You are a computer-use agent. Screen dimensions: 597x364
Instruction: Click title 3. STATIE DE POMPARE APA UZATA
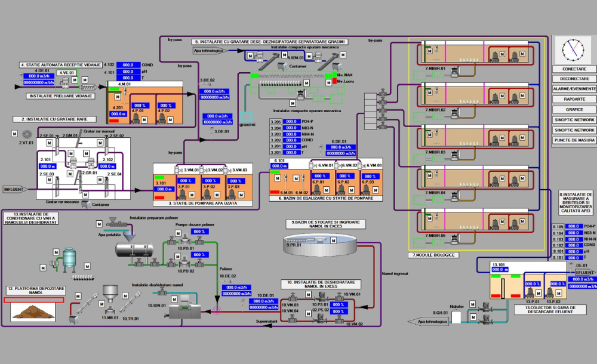[203, 203]
